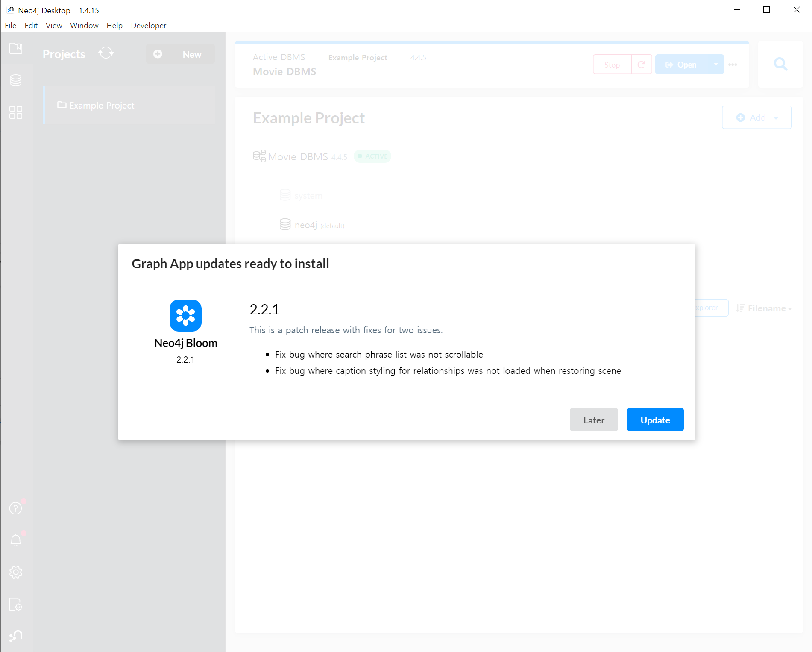Open the three-dot DBMS options menu
Viewport: 812px width, 652px height.
[733, 65]
